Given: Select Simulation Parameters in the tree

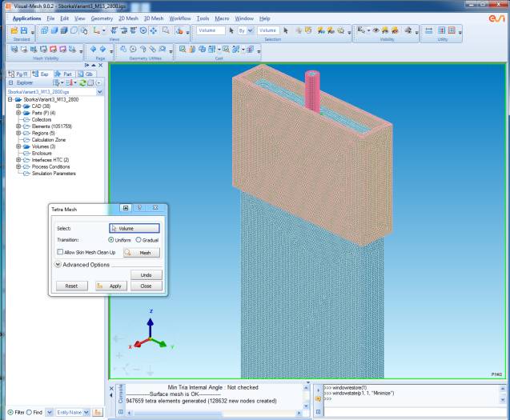Looking at the screenshot, I should click(54, 173).
